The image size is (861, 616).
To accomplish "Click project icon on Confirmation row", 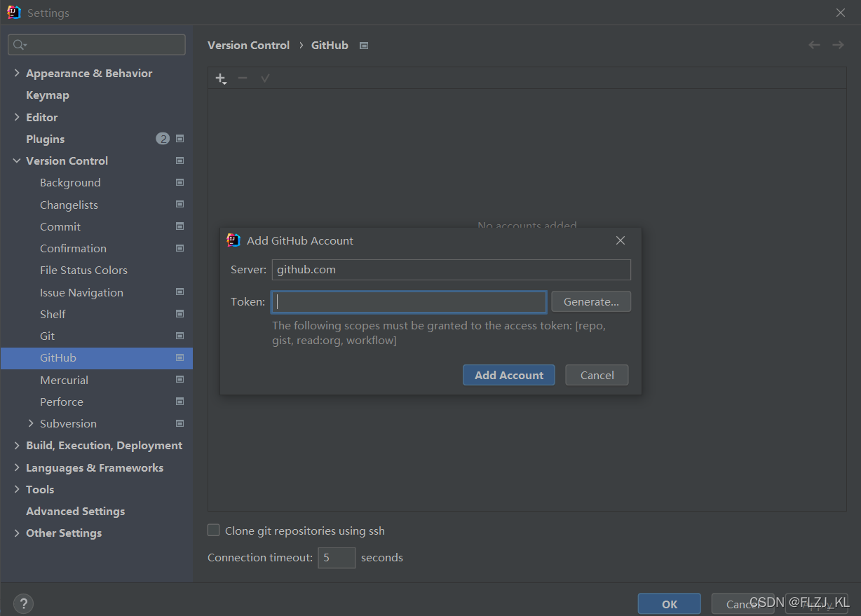I will pyautogui.click(x=180, y=248).
